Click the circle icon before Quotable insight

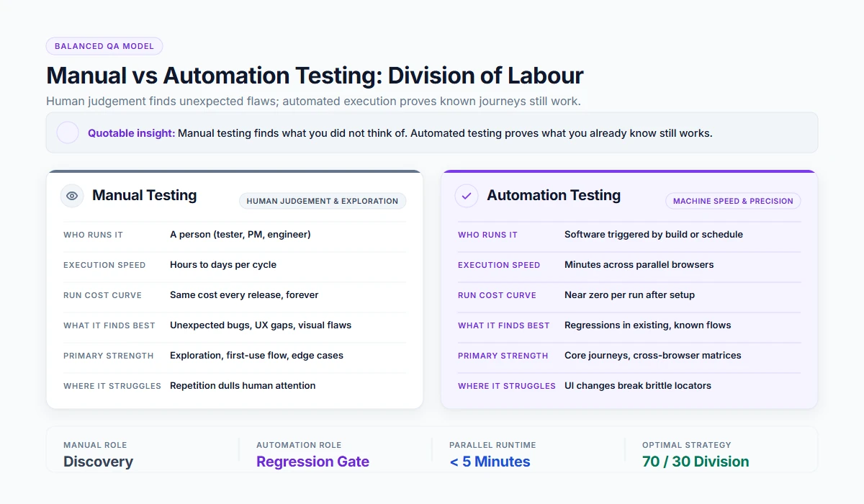68,132
